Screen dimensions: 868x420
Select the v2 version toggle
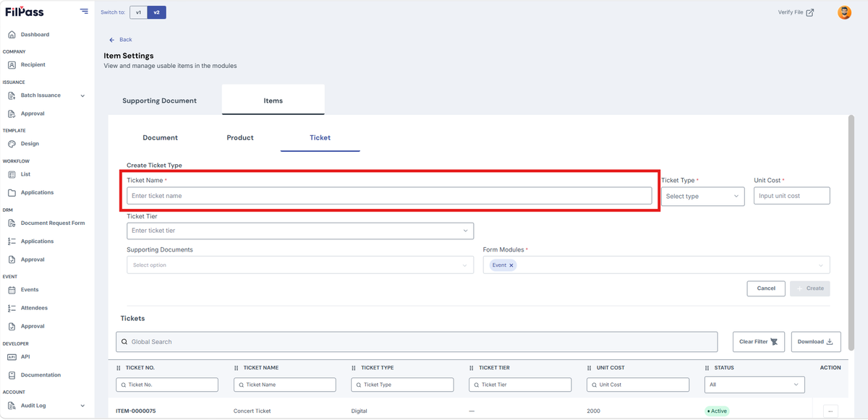pyautogui.click(x=156, y=12)
